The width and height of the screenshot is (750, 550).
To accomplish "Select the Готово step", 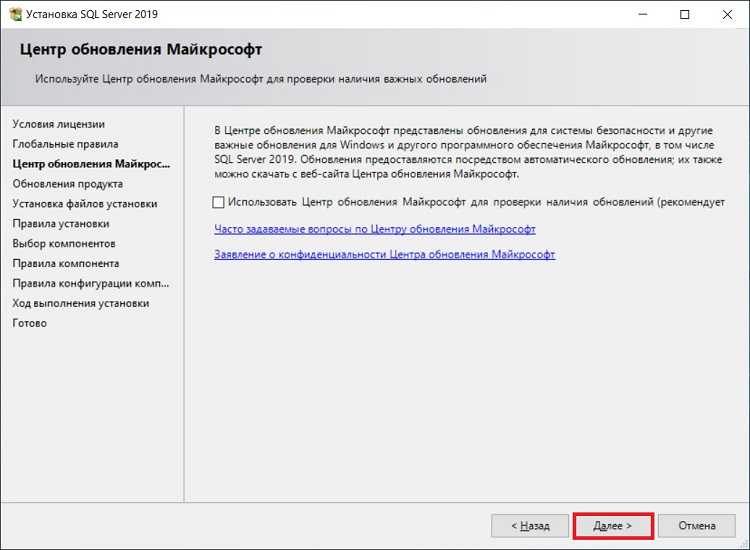I will click(x=30, y=323).
